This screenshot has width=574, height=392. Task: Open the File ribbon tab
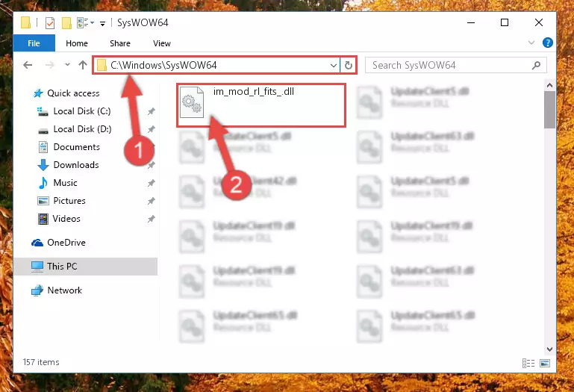click(34, 43)
